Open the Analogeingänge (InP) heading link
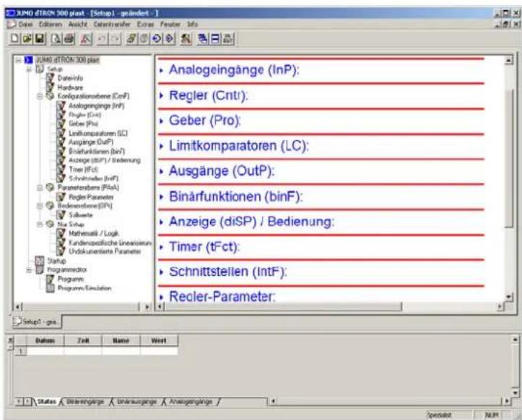Viewport: 522px width, 420px height. (234, 70)
